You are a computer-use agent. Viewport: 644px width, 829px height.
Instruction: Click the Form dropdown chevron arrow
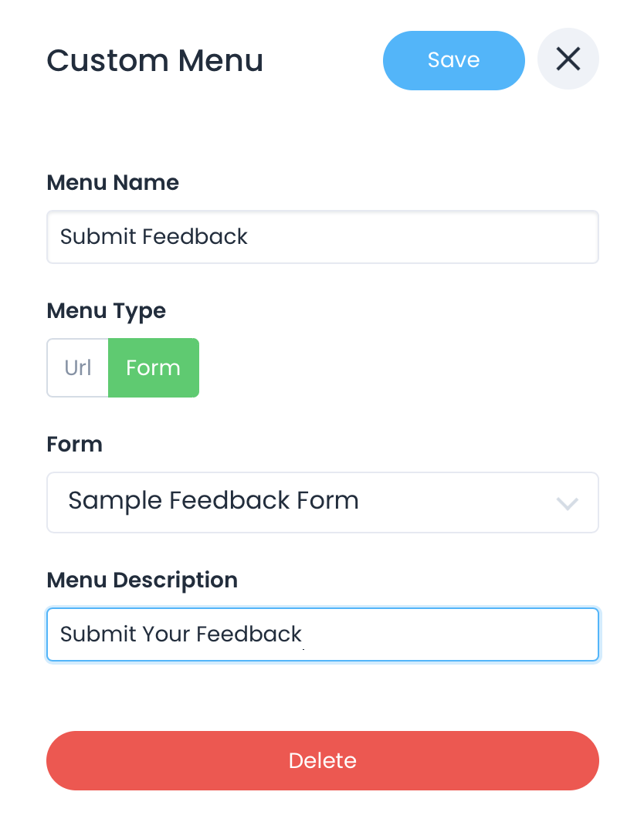567,503
